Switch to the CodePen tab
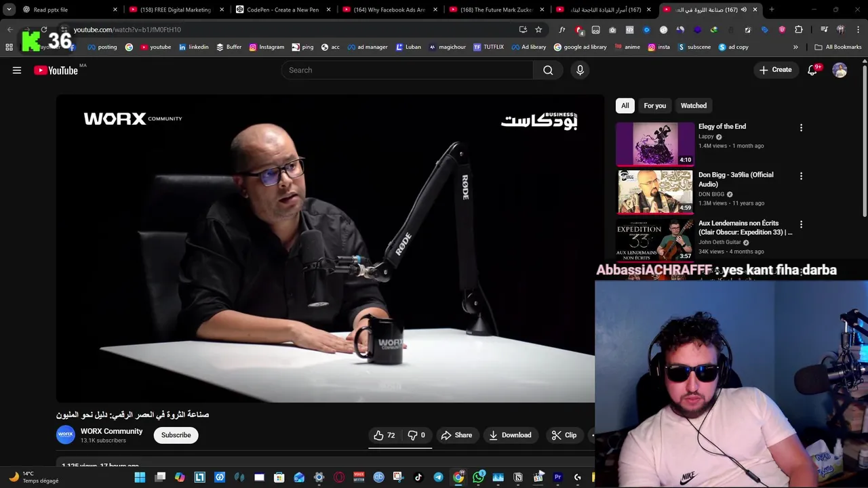This screenshot has height=488, width=868. [x=282, y=9]
